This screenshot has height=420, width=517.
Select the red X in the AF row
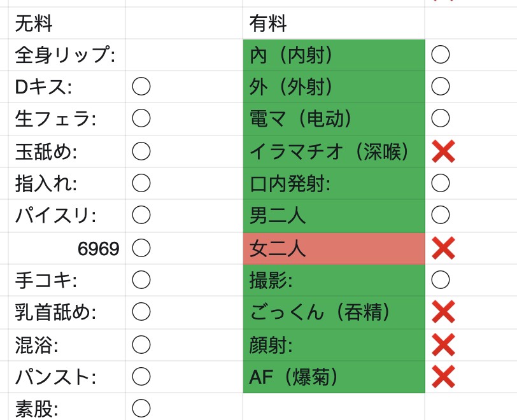(444, 377)
